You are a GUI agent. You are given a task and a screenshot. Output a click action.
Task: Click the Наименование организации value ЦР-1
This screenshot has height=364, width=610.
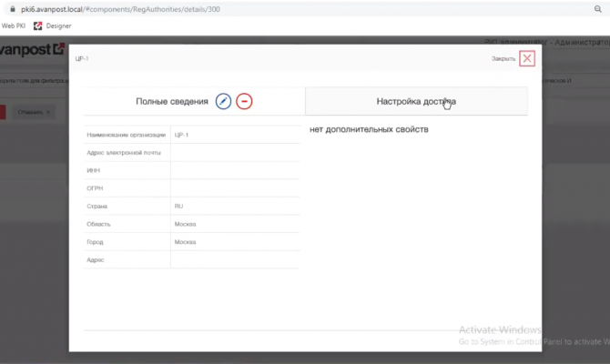pos(181,135)
